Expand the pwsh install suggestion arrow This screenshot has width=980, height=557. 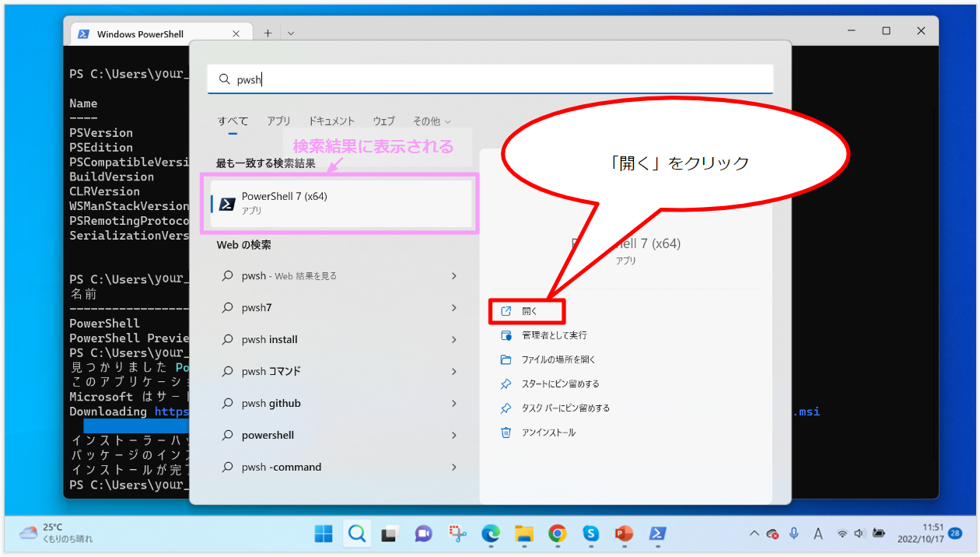[x=454, y=340]
